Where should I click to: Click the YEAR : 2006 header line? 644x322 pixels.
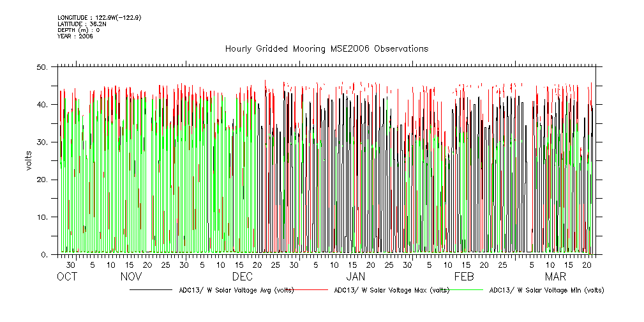[75, 36]
